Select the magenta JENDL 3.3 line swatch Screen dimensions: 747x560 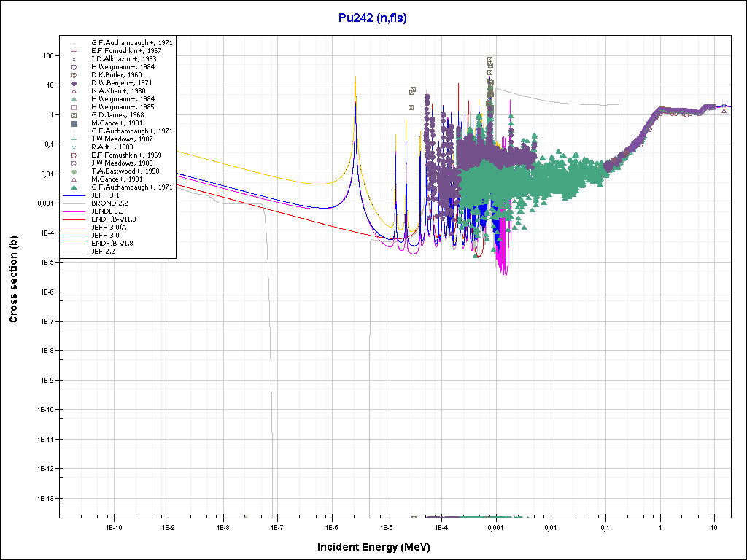(74, 211)
